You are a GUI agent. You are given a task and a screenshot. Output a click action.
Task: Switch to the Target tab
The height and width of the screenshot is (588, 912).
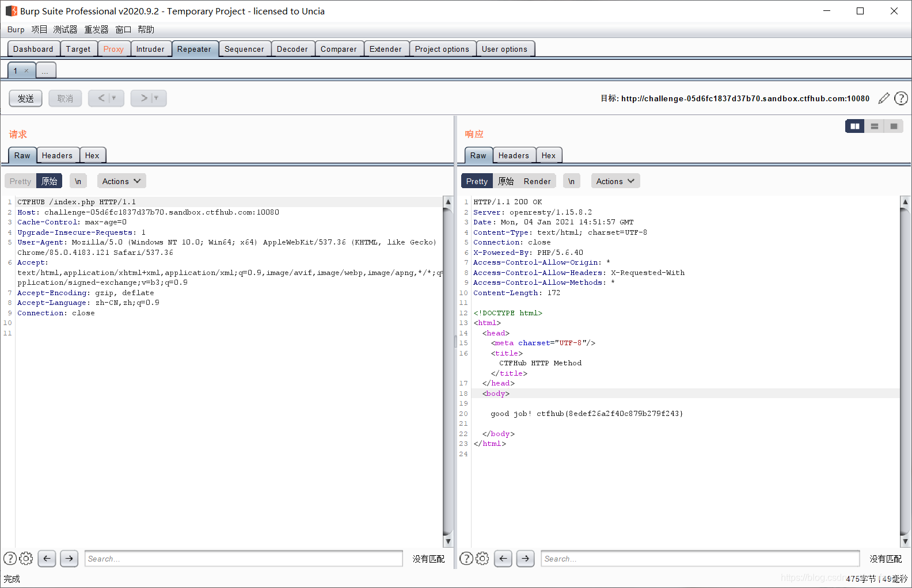78,49
